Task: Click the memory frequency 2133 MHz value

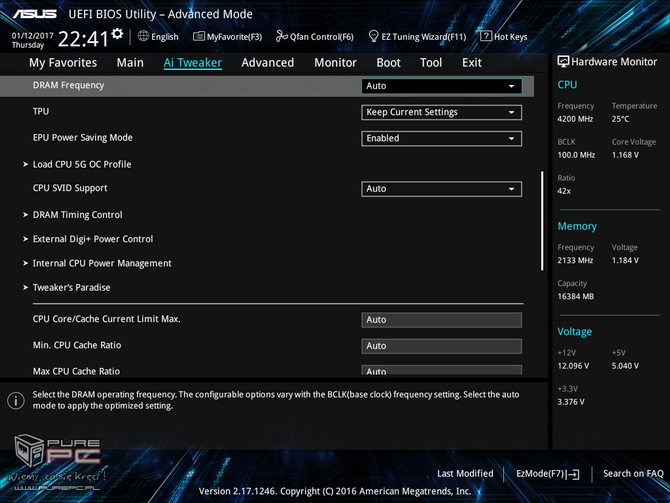Action: (575, 261)
